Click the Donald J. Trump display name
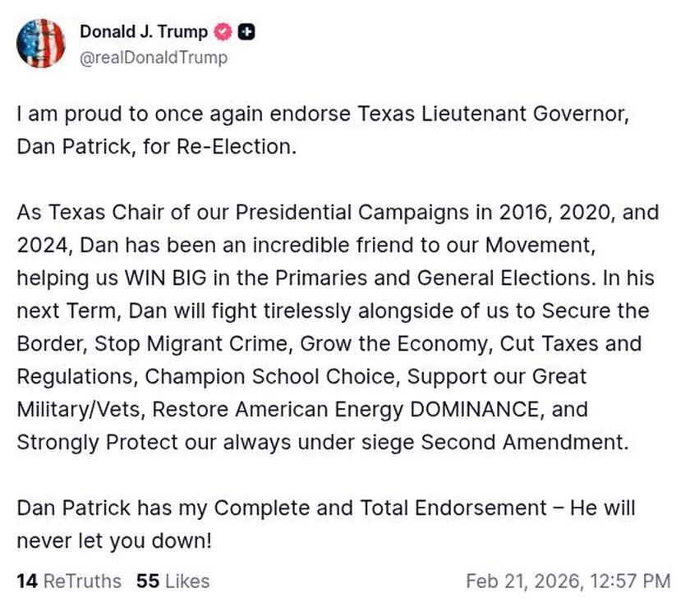Screen dimensions: 690x616 click(x=143, y=32)
